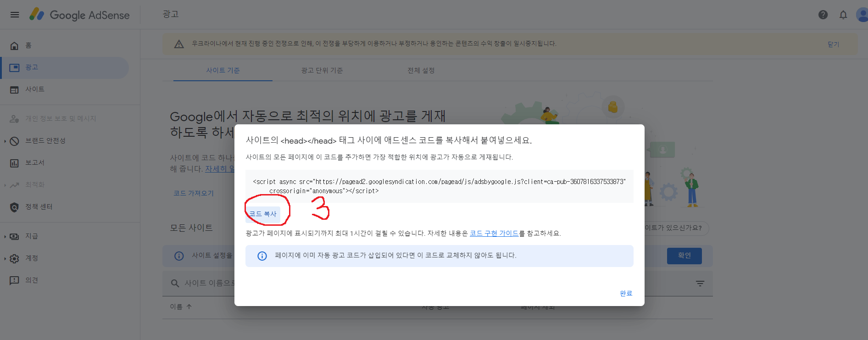Open the 자세히 알아보기 link

220,169
